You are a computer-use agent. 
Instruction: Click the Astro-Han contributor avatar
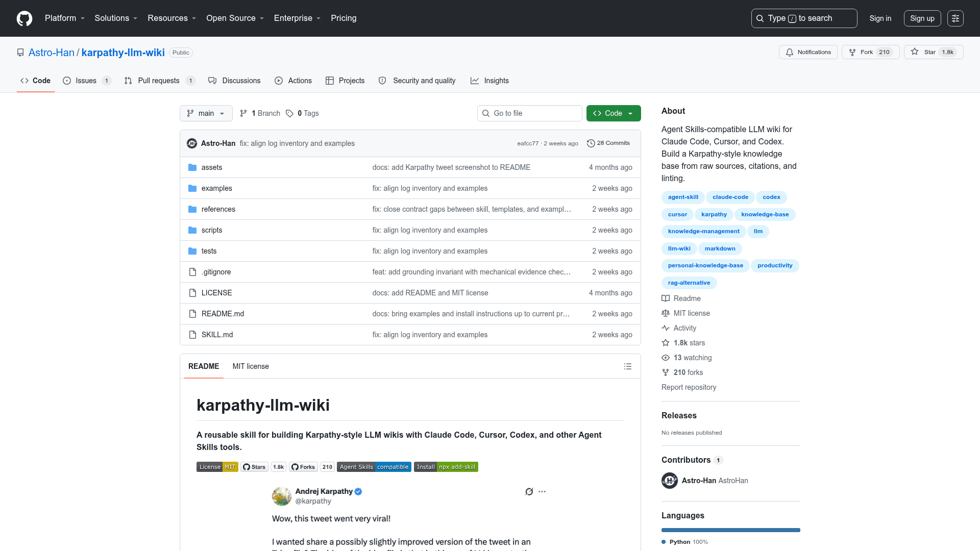pyautogui.click(x=670, y=481)
